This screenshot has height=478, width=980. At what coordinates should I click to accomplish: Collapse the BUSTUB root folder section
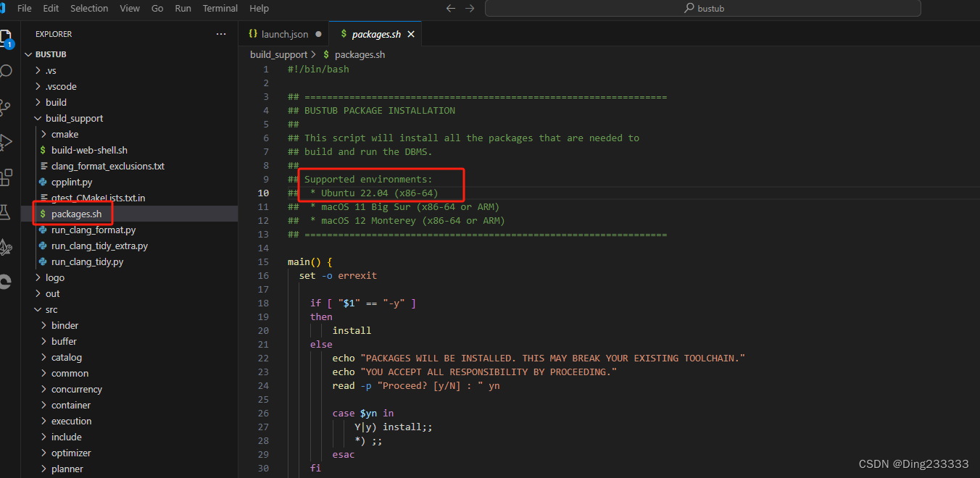pyautogui.click(x=51, y=54)
